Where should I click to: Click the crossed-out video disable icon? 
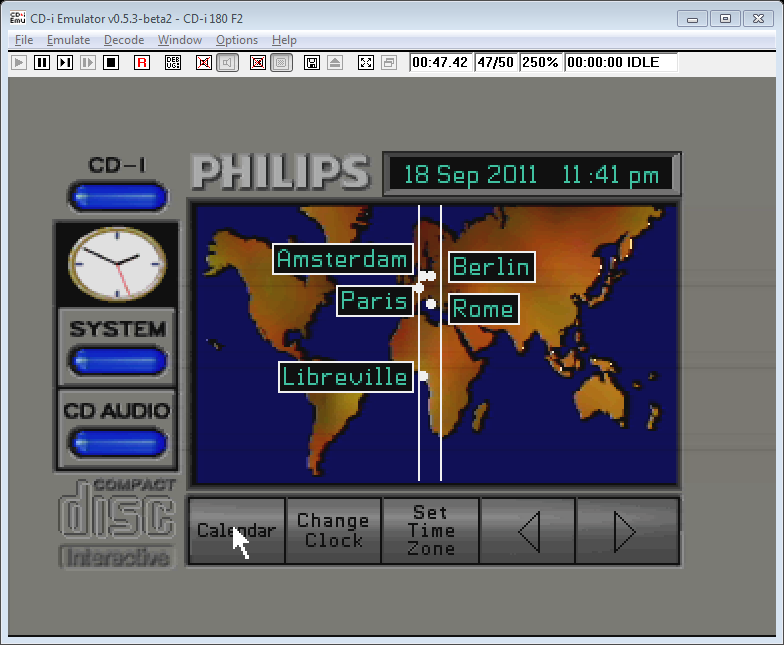pos(258,62)
